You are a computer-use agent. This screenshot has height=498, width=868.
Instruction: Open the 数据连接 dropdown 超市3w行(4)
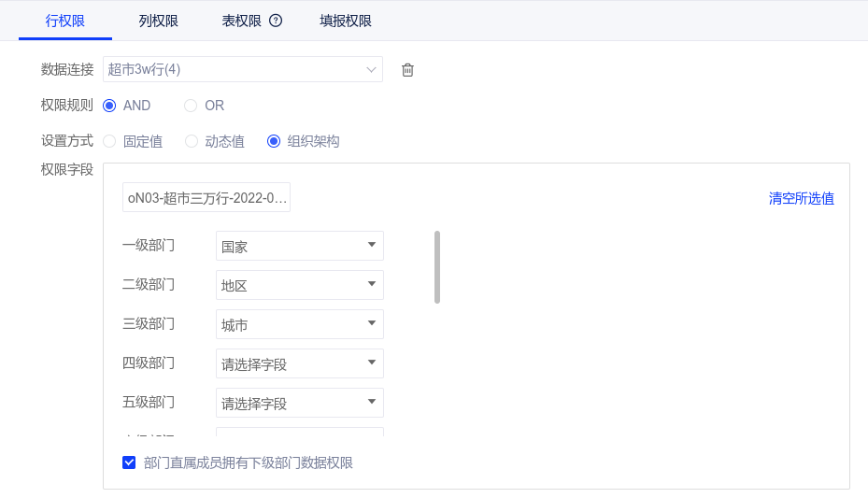(243, 69)
